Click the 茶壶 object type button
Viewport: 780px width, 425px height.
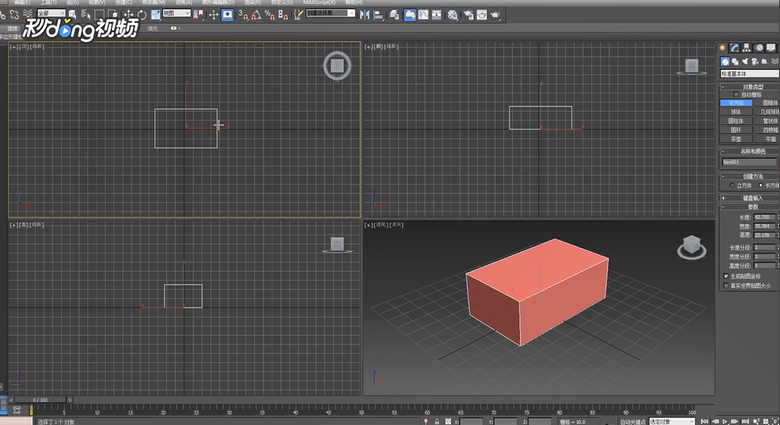736,139
